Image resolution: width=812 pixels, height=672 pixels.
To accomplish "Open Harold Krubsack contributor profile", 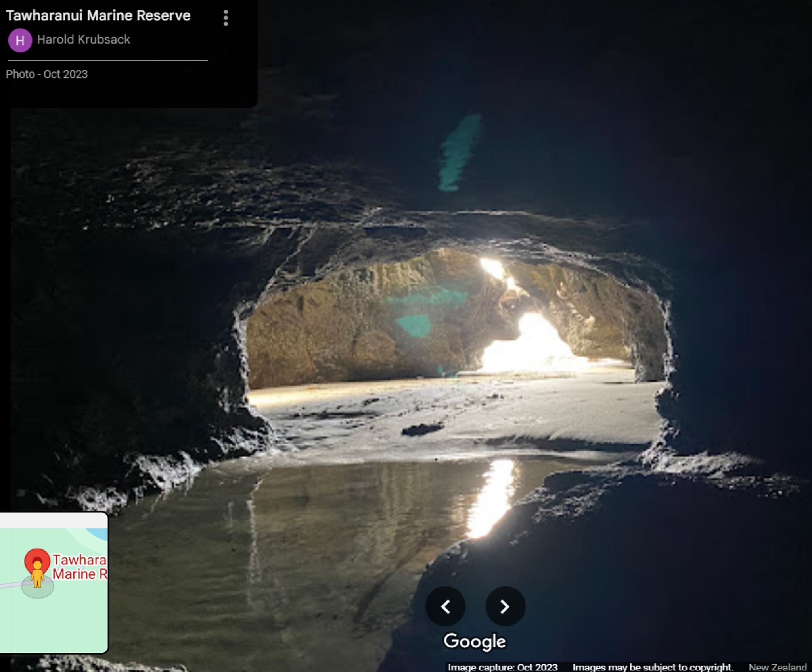I will pos(83,40).
